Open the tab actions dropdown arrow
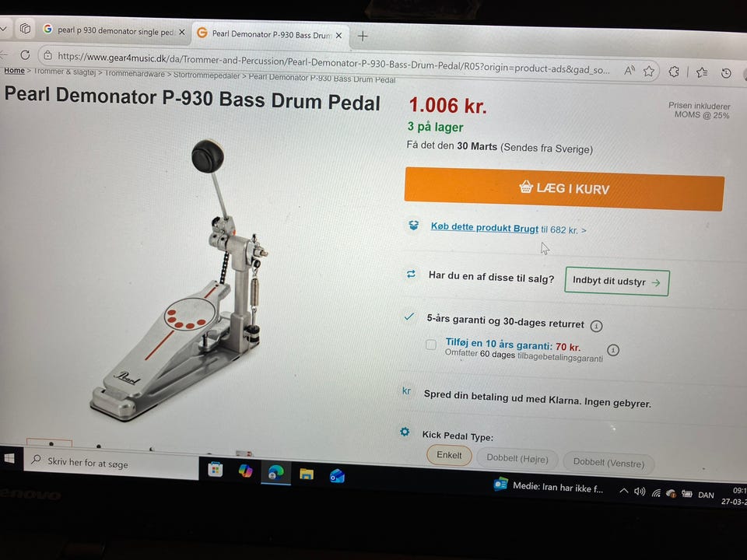747x560 pixels. click(4, 29)
